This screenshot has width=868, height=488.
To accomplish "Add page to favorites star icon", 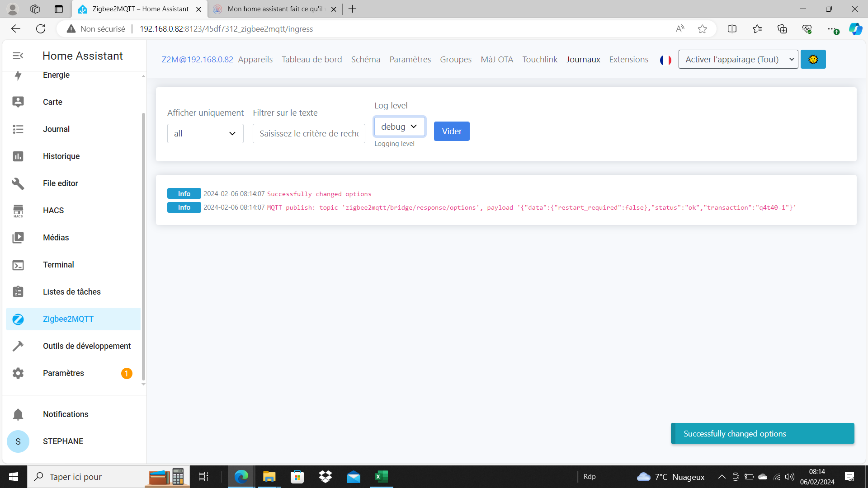I will [702, 29].
